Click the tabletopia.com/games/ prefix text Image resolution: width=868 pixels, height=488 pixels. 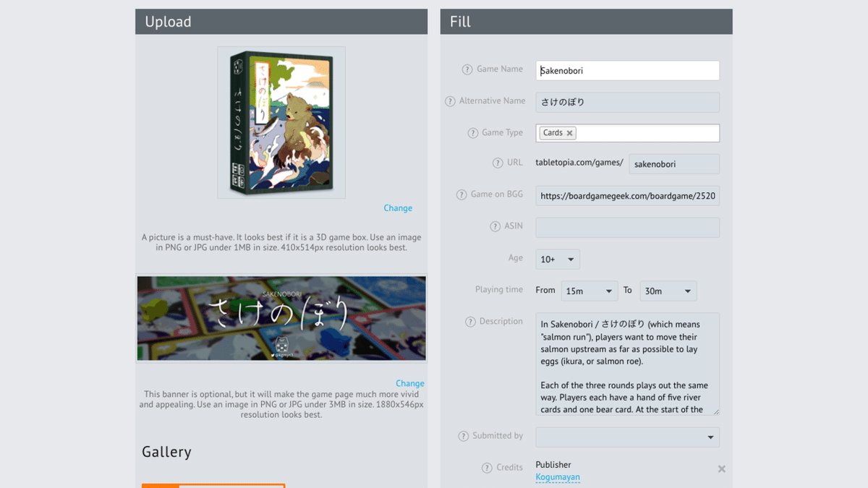579,163
